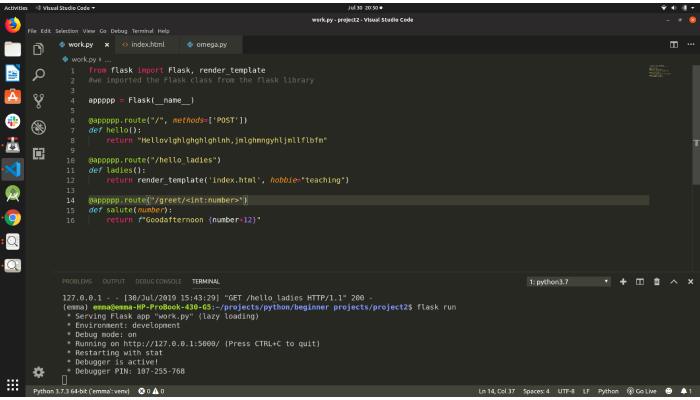The image size is (700, 400).
Task: Maximize terminal panel with up chevron
Action: (x=673, y=282)
